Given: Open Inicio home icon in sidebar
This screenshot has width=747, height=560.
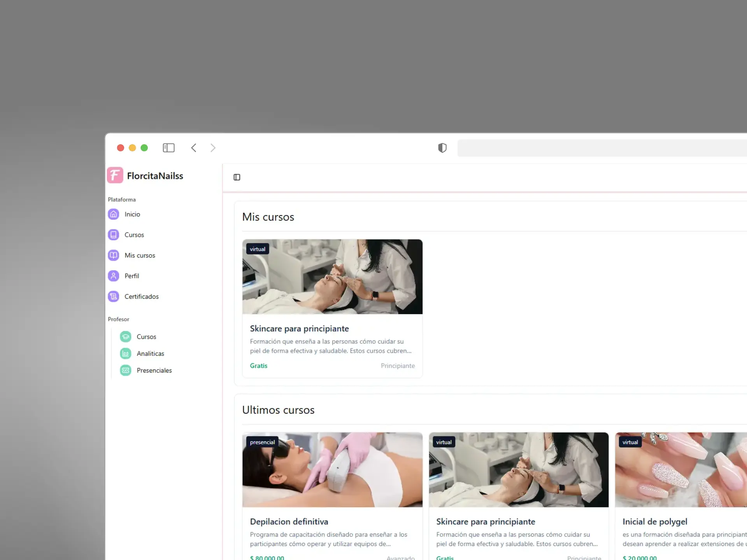Looking at the screenshot, I should point(114,214).
